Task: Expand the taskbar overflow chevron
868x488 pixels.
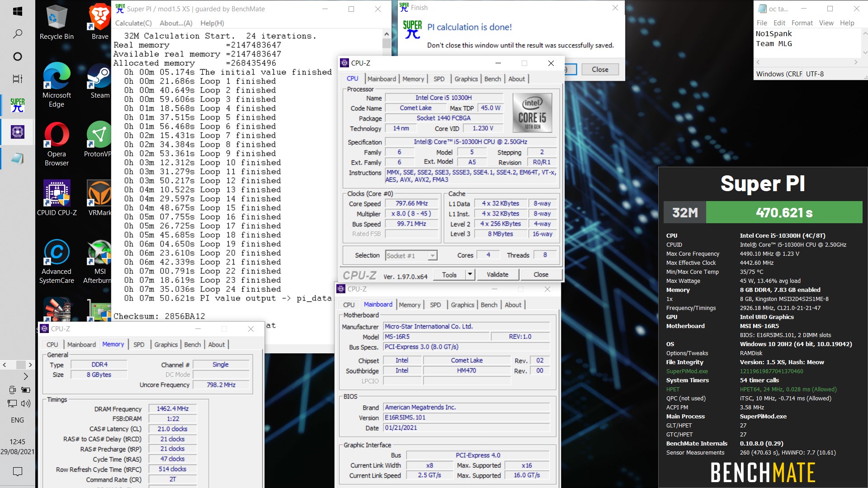Action: click(26, 376)
